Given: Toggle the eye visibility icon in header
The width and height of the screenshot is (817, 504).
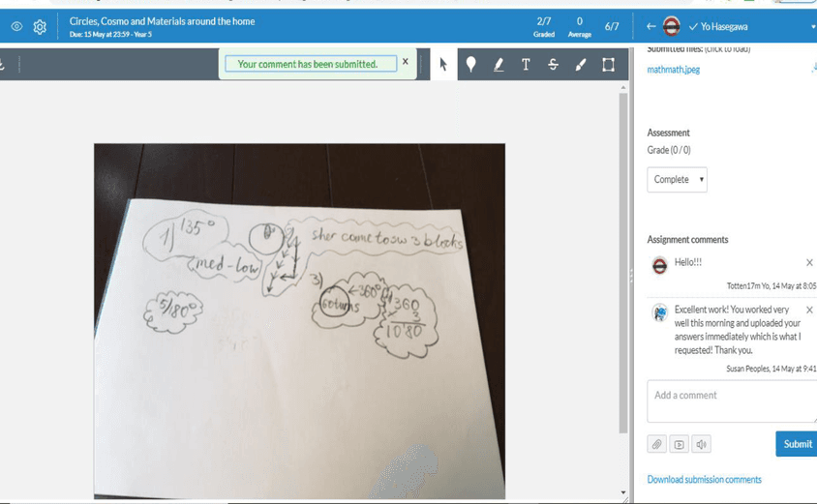Looking at the screenshot, I should click(16, 27).
